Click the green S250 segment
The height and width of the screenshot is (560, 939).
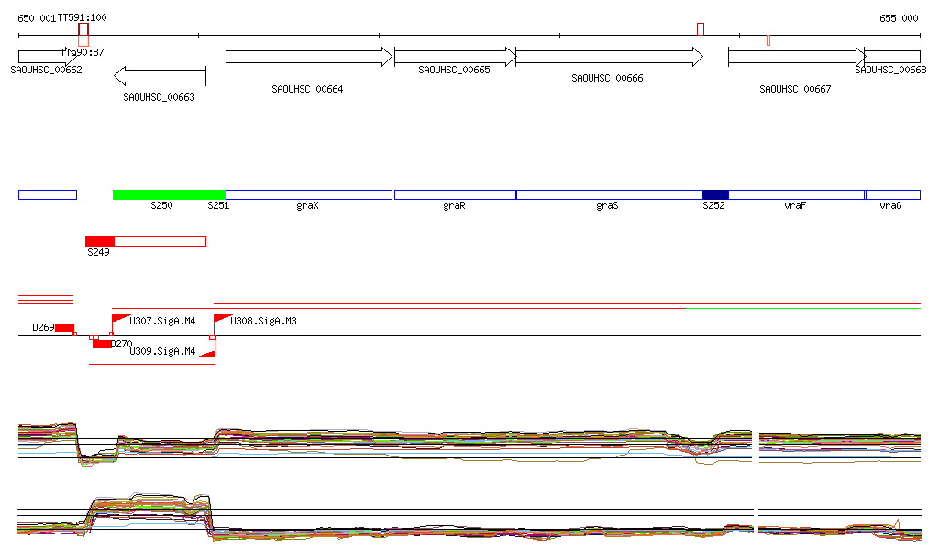pyautogui.click(x=169, y=194)
